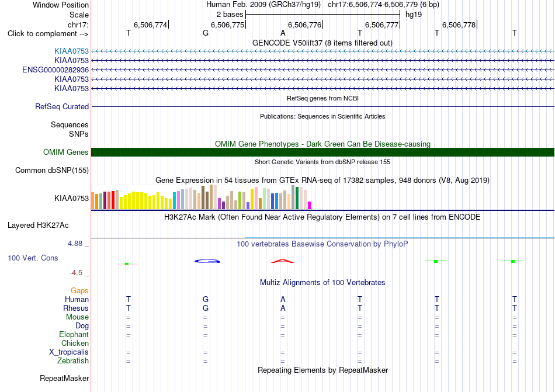The height and width of the screenshot is (392, 555).
Task: Click 'Multiz Alignments of 100 Vertebrates' title
Action: [x=322, y=282]
